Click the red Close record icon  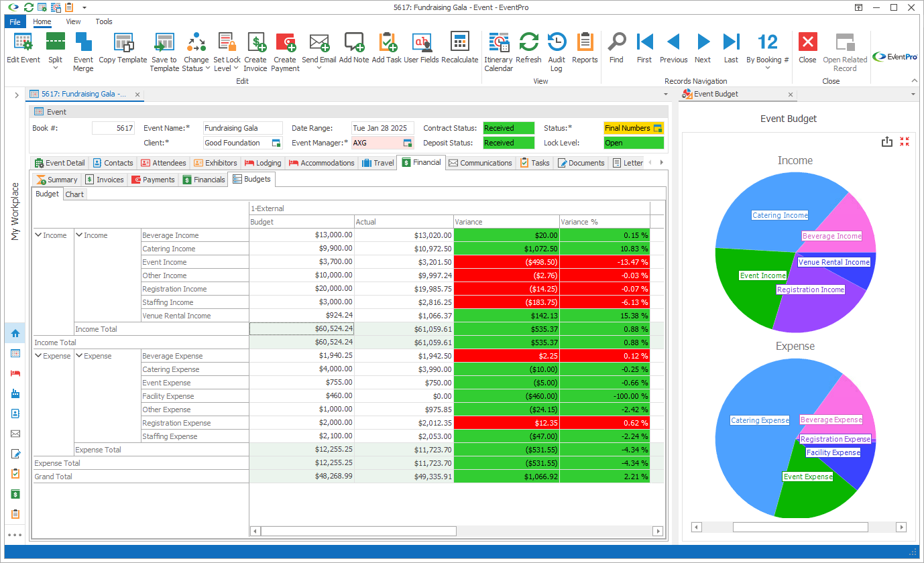pos(808,42)
